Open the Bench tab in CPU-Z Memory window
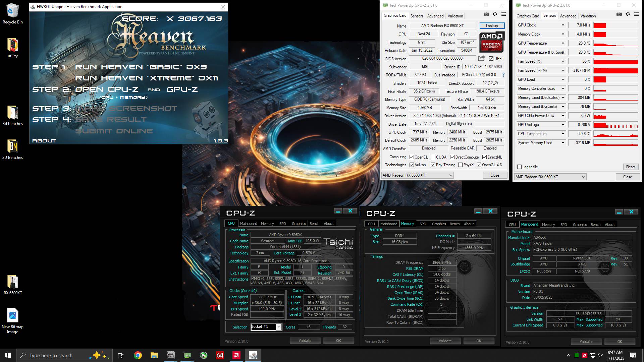The height and width of the screenshot is (362, 644). tap(454, 224)
